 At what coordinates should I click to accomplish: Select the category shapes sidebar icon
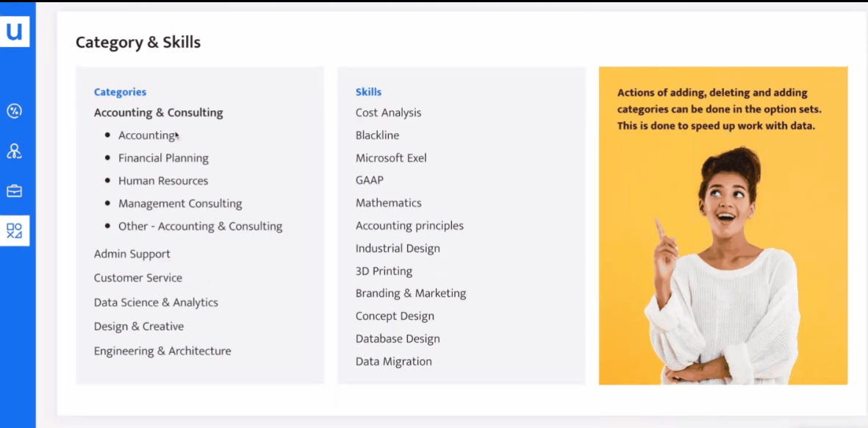click(14, 231)
